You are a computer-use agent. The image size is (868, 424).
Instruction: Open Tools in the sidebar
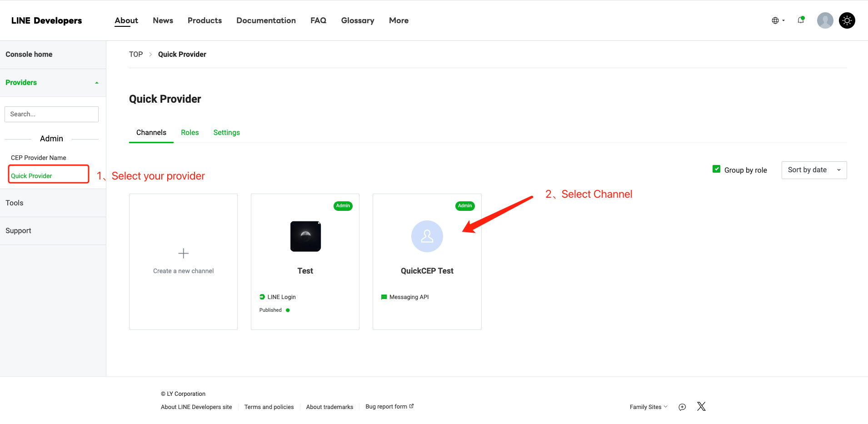53,203
